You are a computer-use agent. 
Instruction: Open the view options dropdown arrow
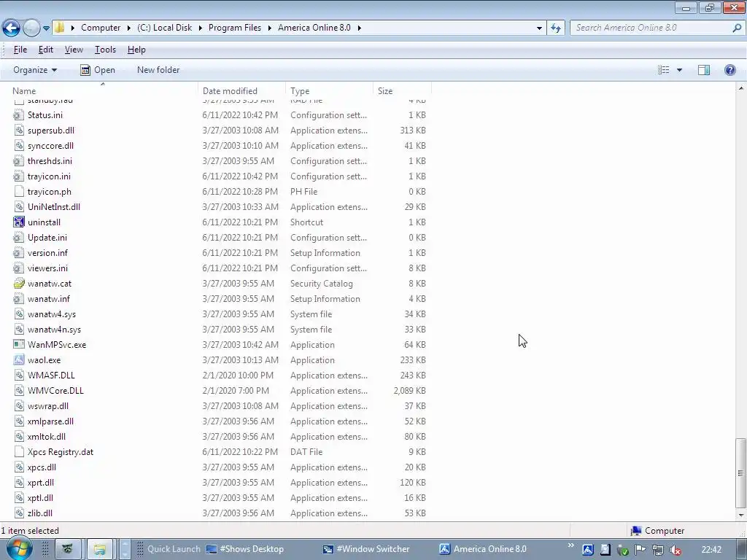[679, 70]
